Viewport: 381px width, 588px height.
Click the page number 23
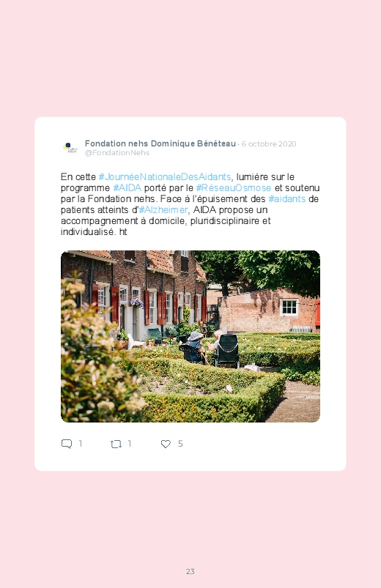[x=190, y=571]
